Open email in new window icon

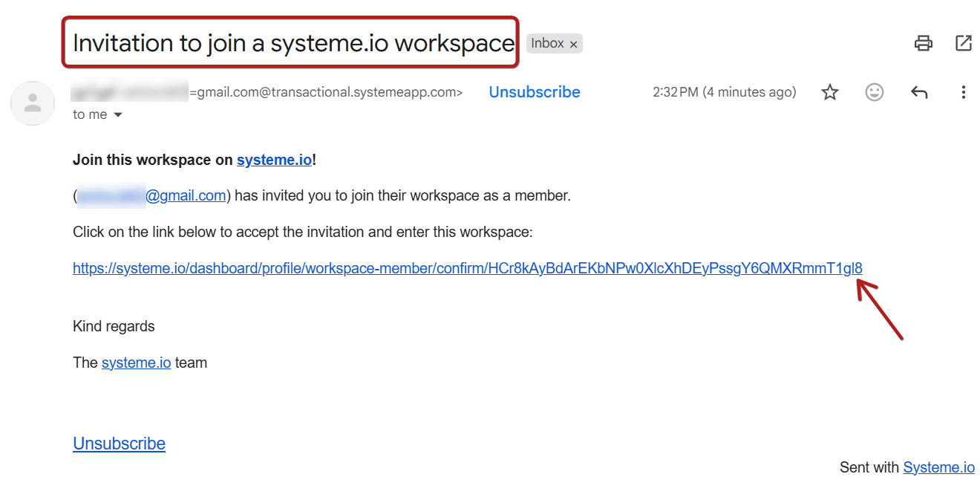pyautogui.click(x=964, y=43)
